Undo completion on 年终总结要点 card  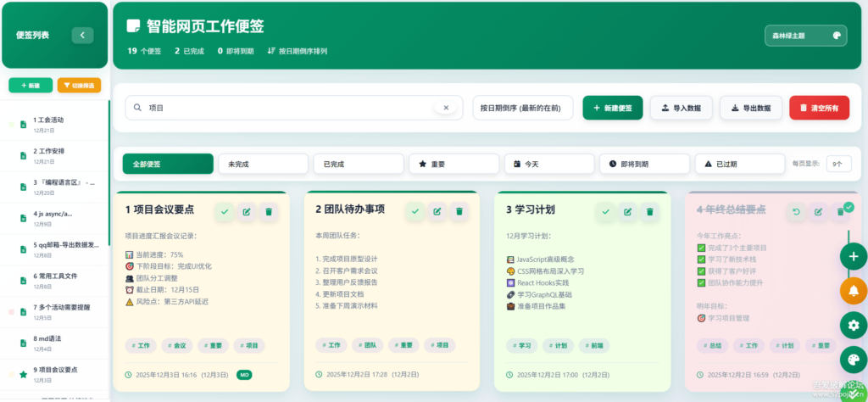tap(796, 211)
